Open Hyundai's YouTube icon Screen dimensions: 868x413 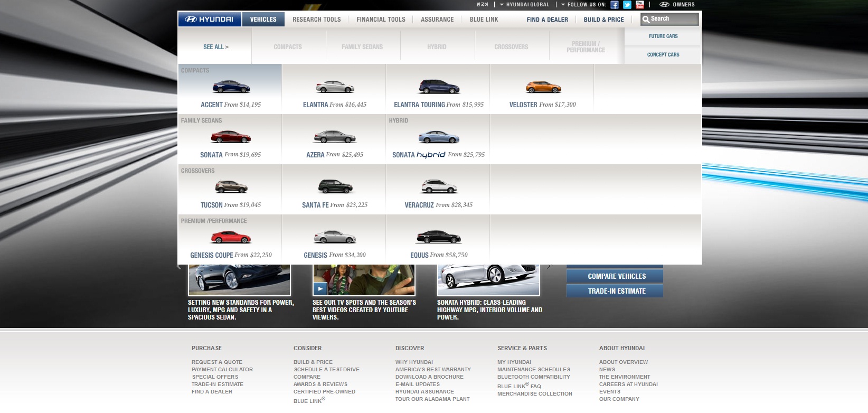click(640, 5)
